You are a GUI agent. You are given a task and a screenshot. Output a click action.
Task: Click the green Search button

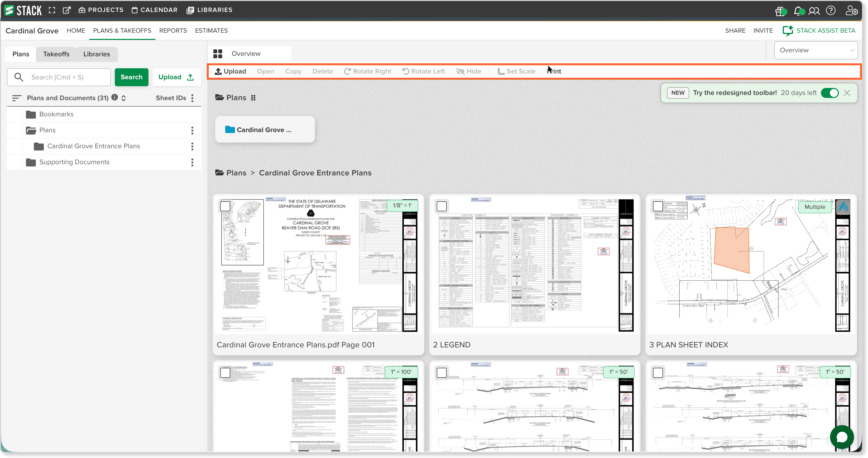coord(131,77)
